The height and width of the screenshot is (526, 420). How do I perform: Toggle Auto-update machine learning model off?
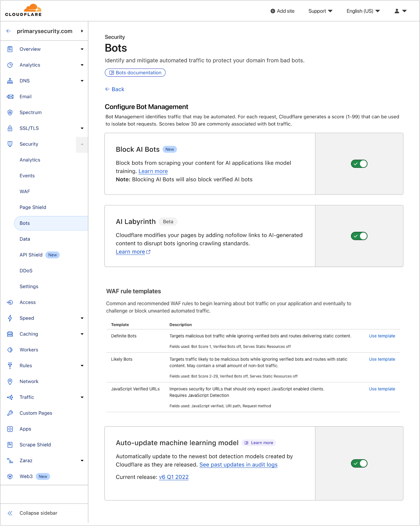coord(359,463)
